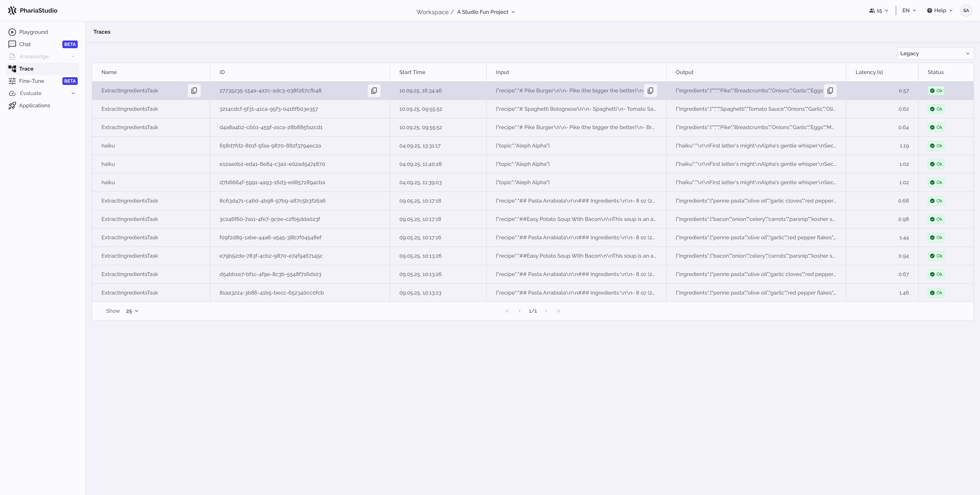
Task: Open the EN language selector
Action: pos(909,11)
